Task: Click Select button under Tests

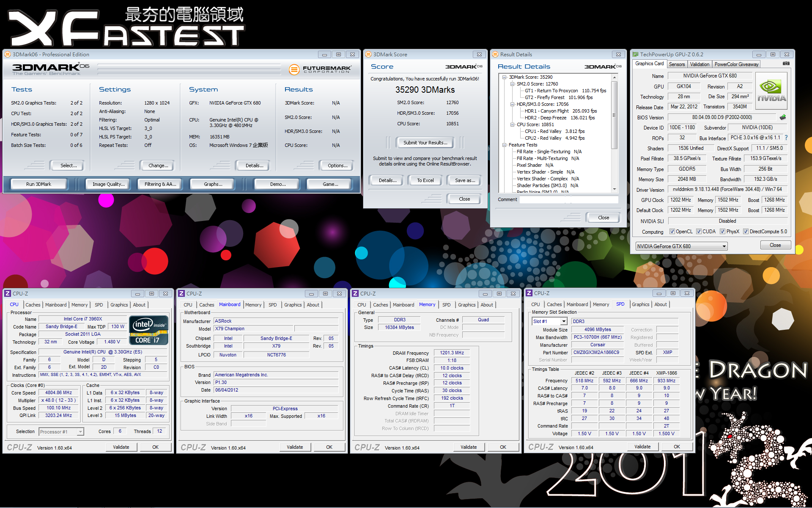Action: (68, 166)
